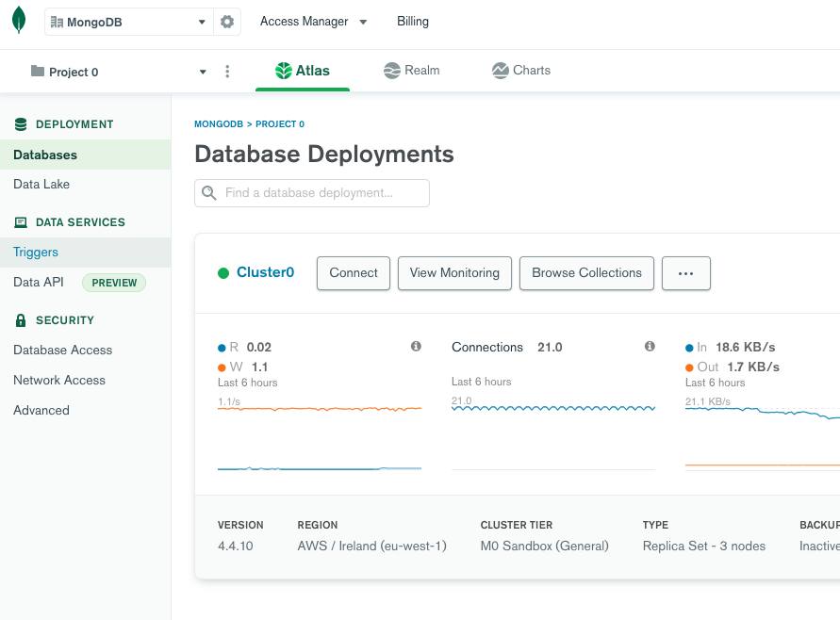Click the MongoDB leaf logo
This screenshot has width=840, height=620.
(19, 21)
